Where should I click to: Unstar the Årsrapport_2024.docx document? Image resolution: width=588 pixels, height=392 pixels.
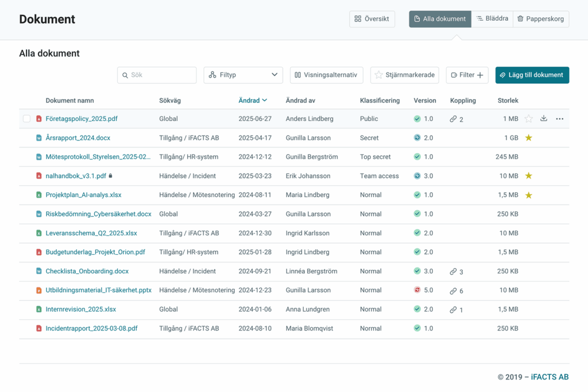pyautogui.click(x=528, y=138)
